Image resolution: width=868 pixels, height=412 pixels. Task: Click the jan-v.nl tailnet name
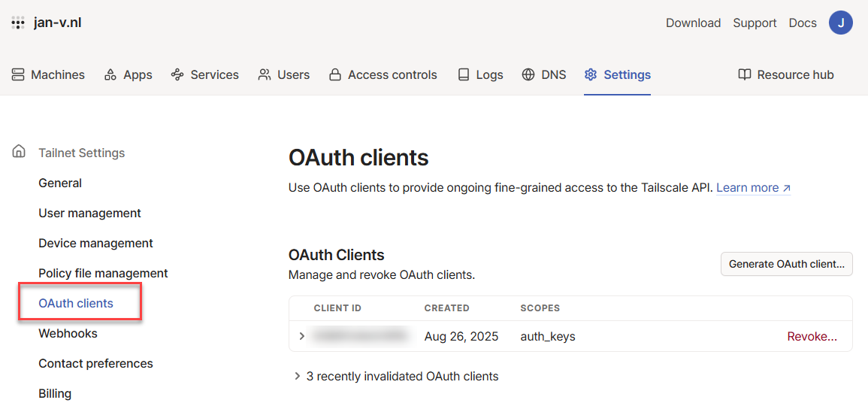[58, 23]
